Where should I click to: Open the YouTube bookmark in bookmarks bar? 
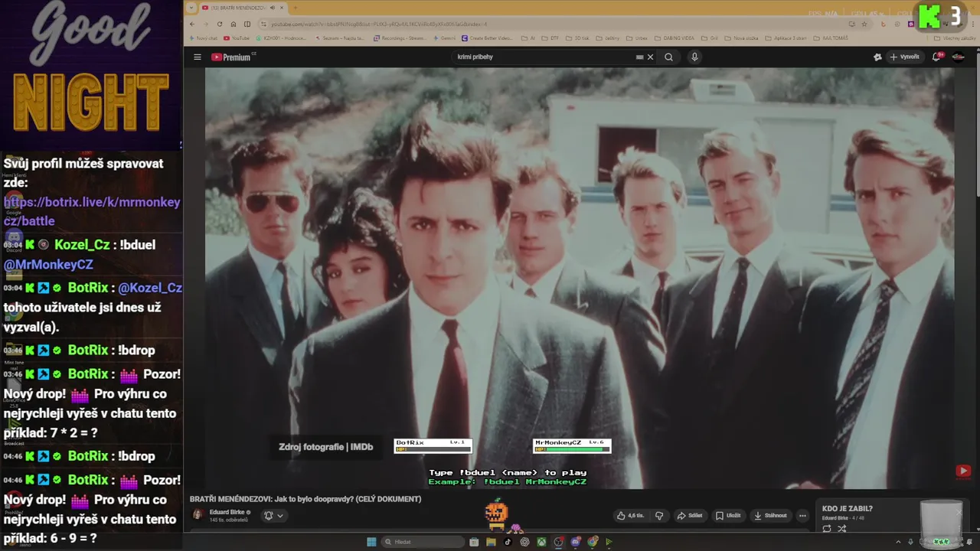[237, 37]
